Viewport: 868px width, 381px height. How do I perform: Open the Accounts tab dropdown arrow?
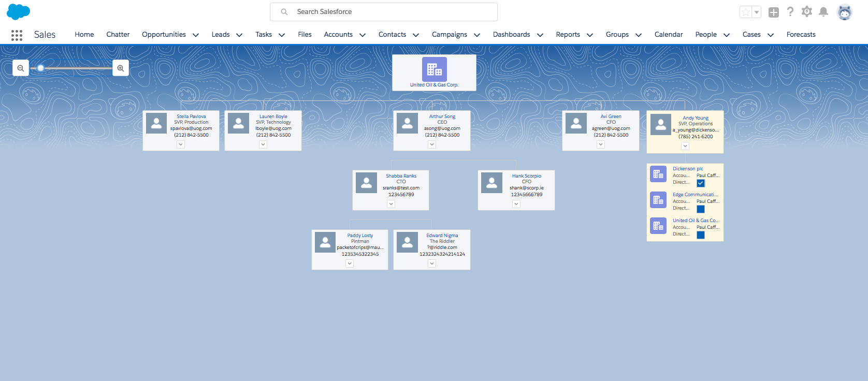click(363, 35)
